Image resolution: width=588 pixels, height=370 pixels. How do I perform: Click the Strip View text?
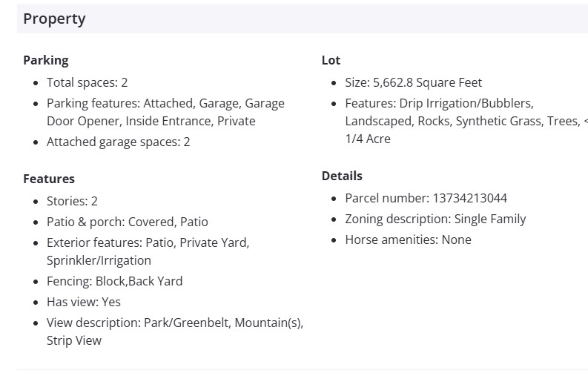point(74,340)
